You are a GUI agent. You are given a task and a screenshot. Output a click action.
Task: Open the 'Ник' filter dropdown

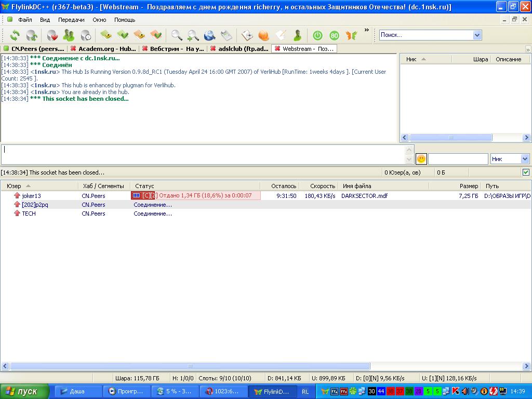click(x=524, y=159)
